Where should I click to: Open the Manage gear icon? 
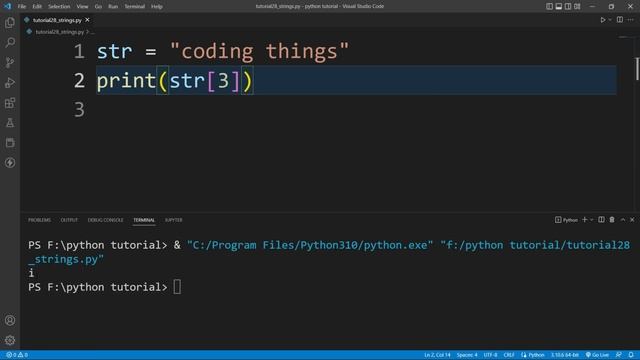[10, 340]
